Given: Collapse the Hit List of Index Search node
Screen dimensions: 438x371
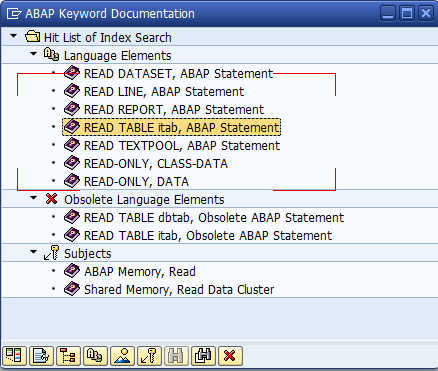Looking at the screenshot, I should [13, 36].
